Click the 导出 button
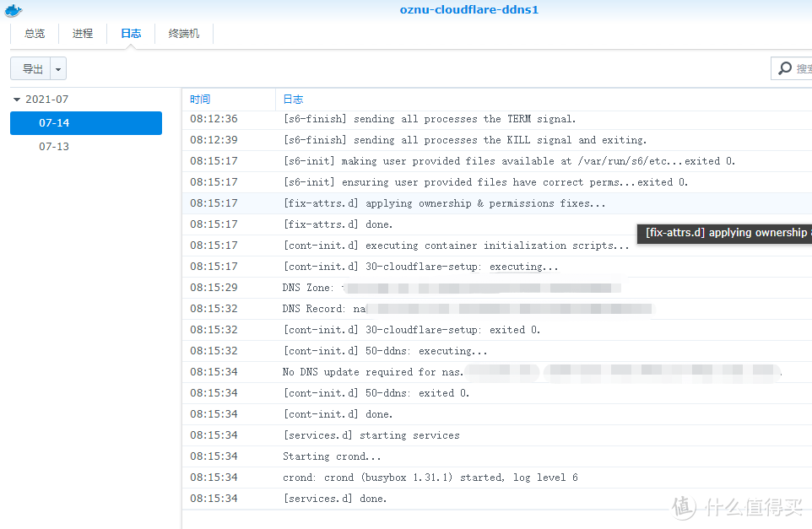812x529 pixels. [x=32, y=68]
